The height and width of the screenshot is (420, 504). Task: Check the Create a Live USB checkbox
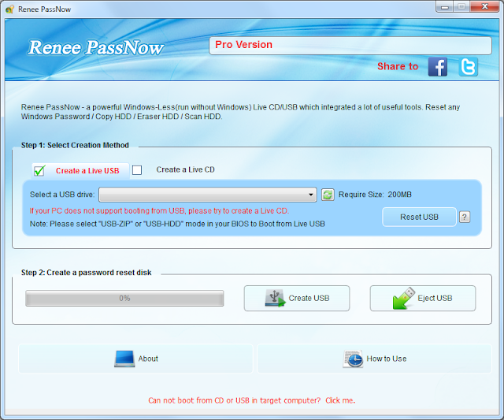click(39, 170)
